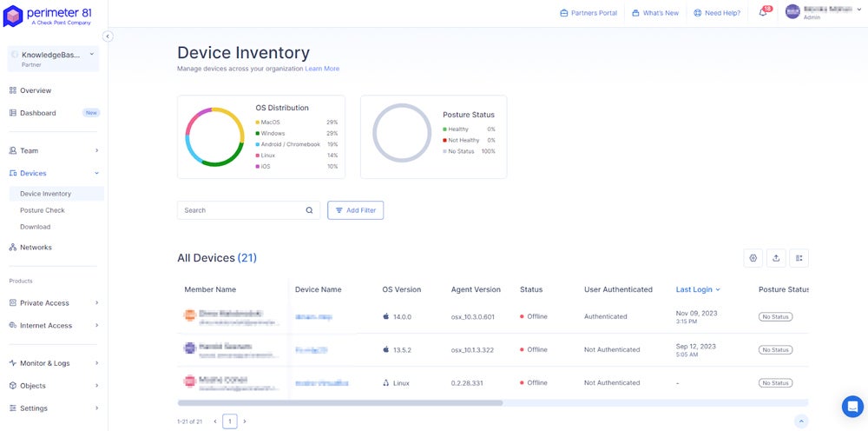Click the search magnifier icon
Screen dimensions: 868x431
[309, 210]
